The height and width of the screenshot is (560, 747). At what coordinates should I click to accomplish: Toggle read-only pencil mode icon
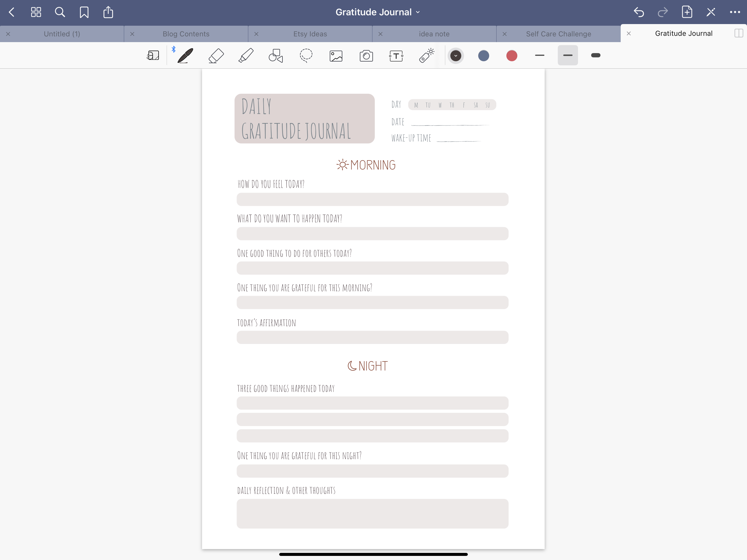coord(711,12)
